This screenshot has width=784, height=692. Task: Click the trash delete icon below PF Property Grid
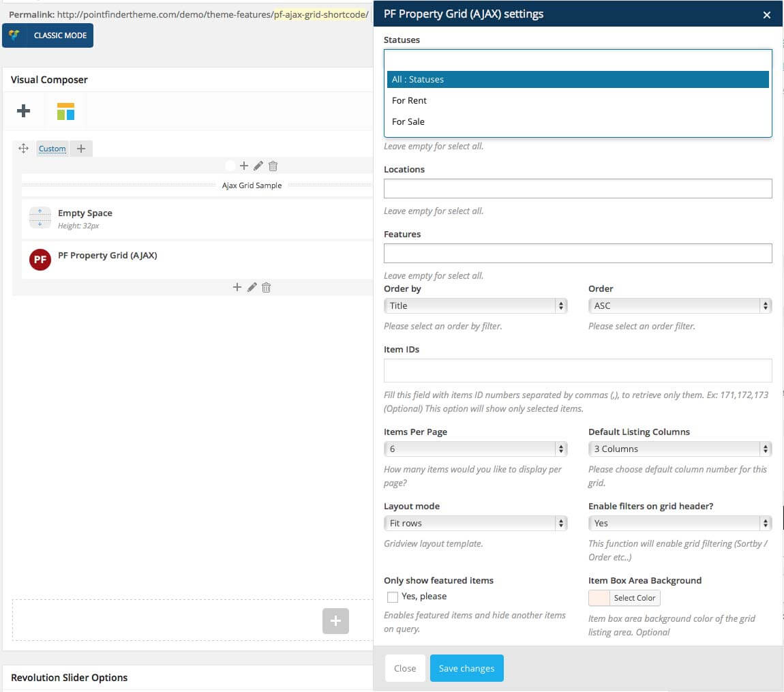(x=267, y=288)
